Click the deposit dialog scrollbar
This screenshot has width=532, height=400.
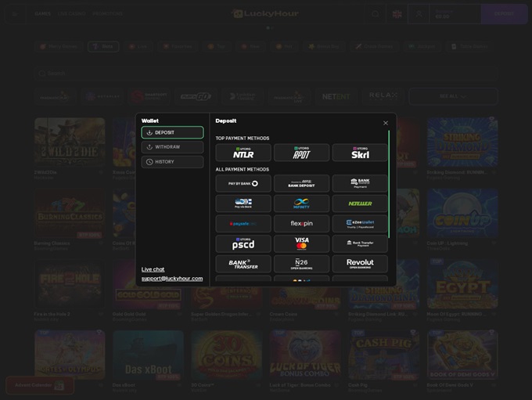[x=389, y=184]
